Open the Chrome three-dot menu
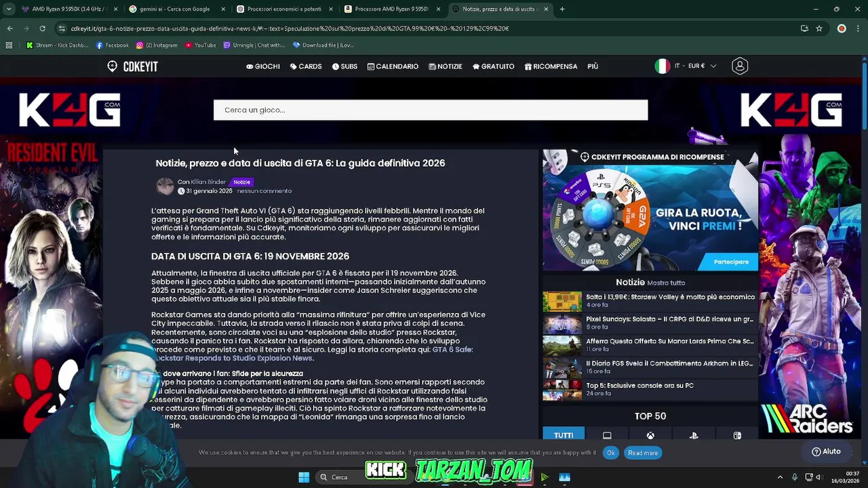 tap(858, 28)
